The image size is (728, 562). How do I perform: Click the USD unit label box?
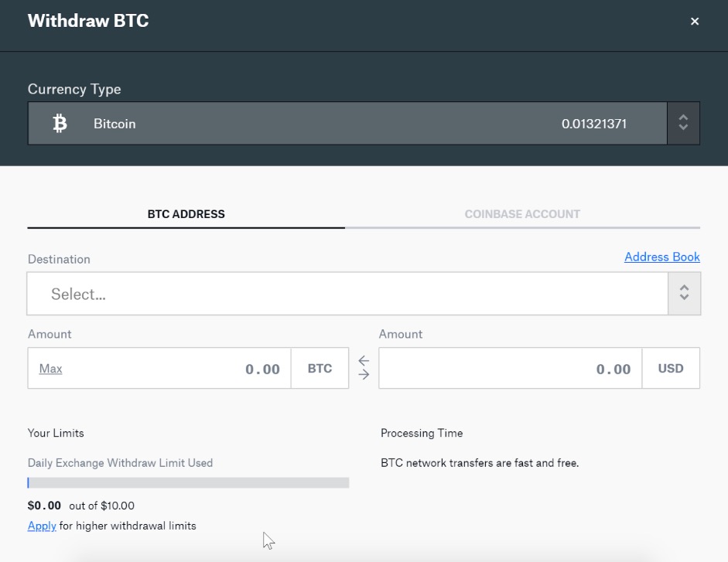[x=671, y=368]
